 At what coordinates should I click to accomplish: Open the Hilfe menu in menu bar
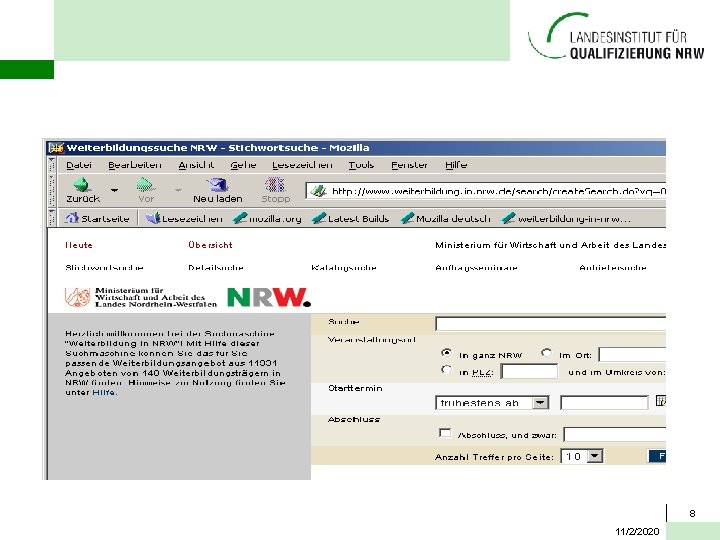[456, 165]
